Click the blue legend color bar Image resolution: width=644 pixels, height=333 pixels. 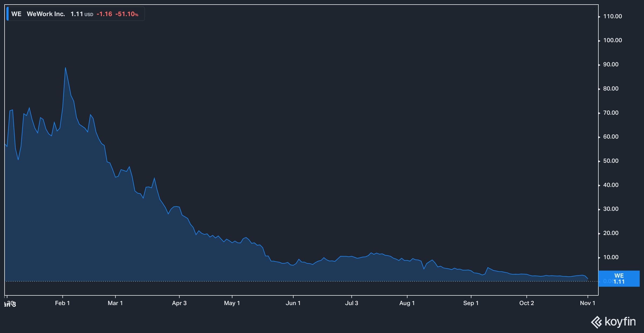coord(8,14)
